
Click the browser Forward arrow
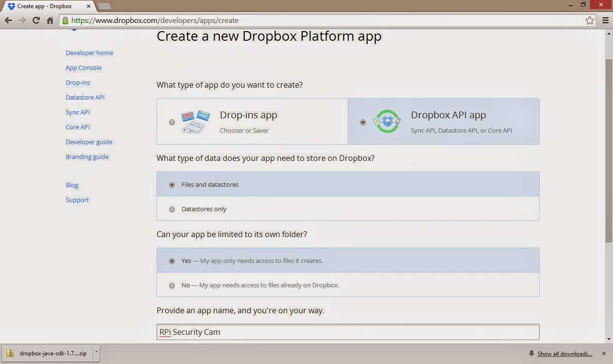(22, 20)
